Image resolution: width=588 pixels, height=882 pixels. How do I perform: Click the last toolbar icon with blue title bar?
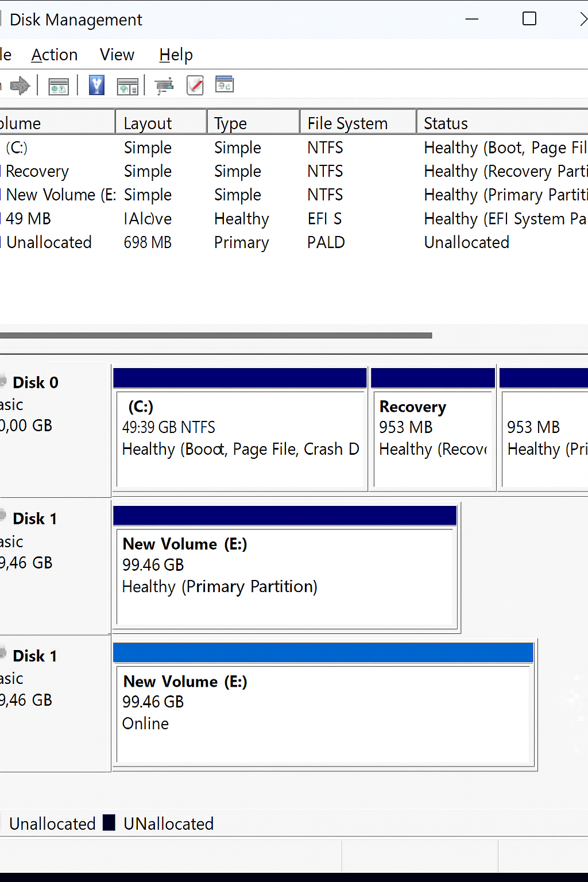[x=225, y=84]
